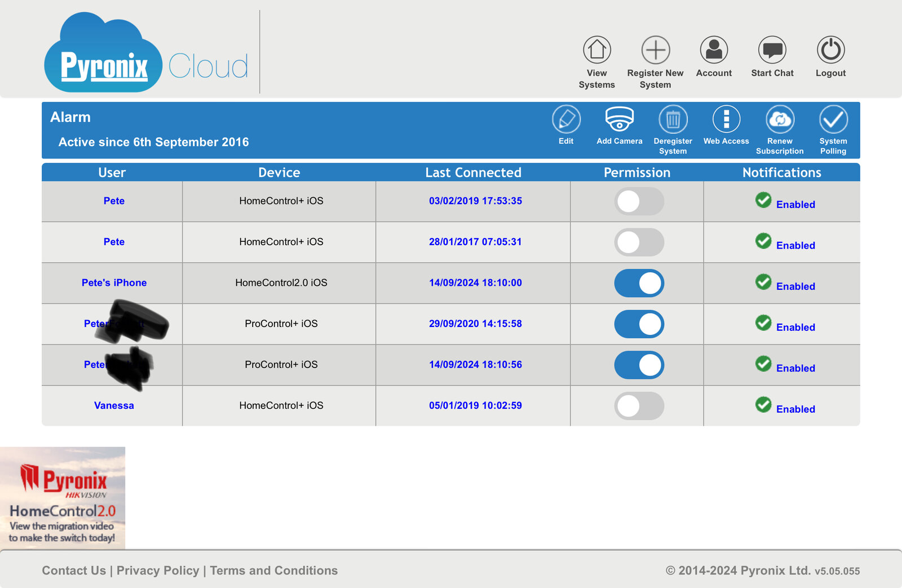Click Enabled notifications link for Pete's iPhone

(795, 286)
